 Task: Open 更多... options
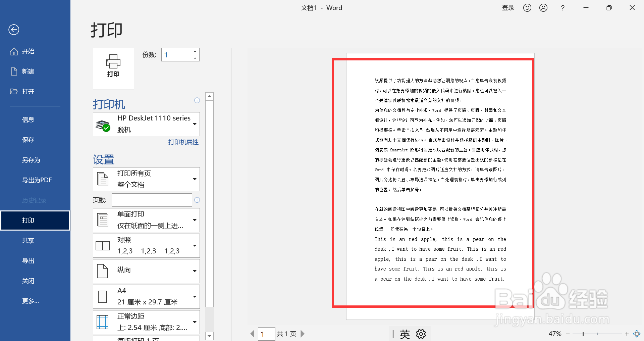[x=31, y=301]
